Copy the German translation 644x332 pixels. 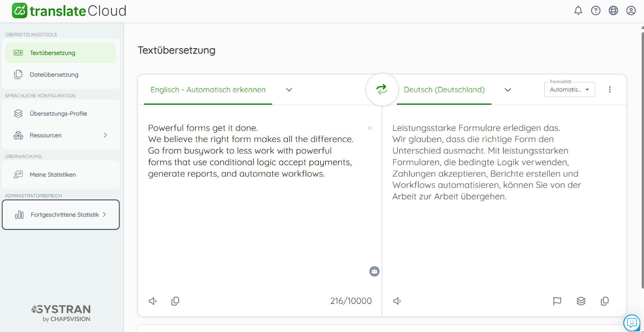[604, 301]
